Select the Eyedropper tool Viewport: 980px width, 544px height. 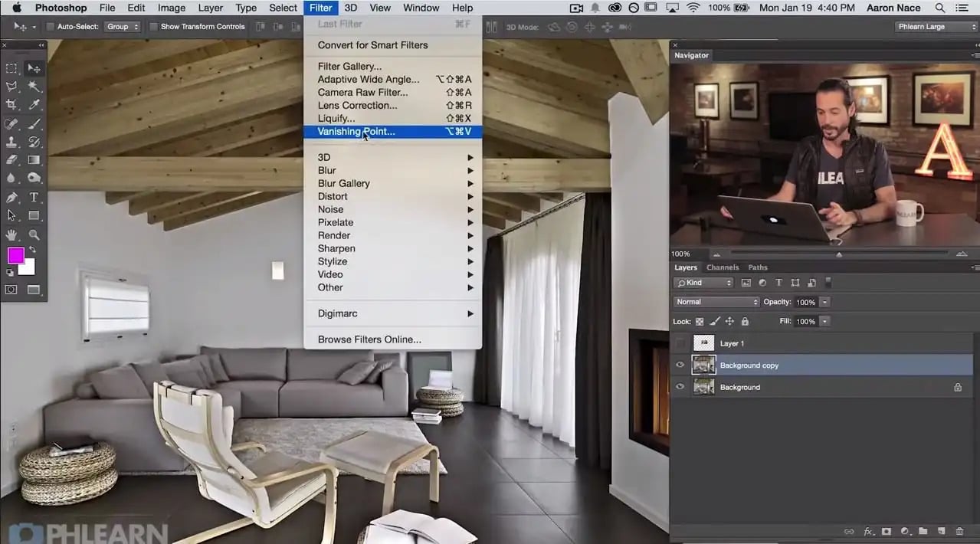[x=34, y=105]
